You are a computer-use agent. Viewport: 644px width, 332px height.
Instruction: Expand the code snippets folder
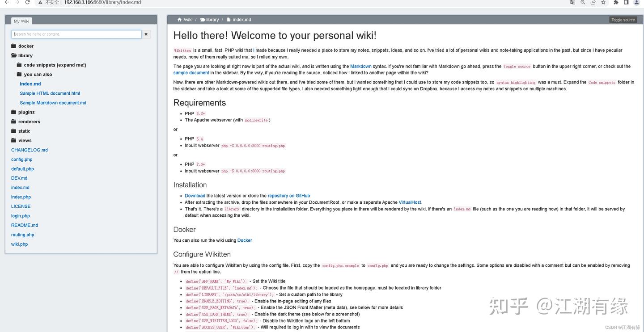point(54,65)
